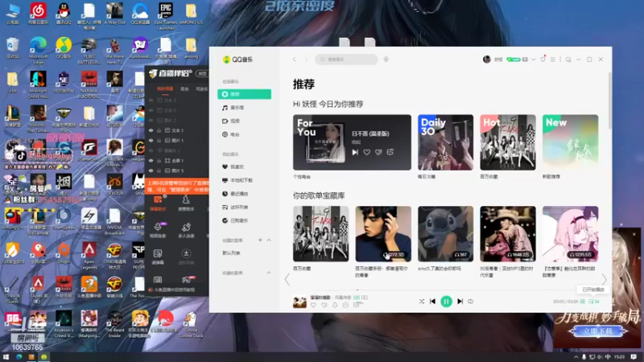Open the skin/theme shirt icon
Image resolution: width=644 pixels, height=362 pixels.
[543, 59]
